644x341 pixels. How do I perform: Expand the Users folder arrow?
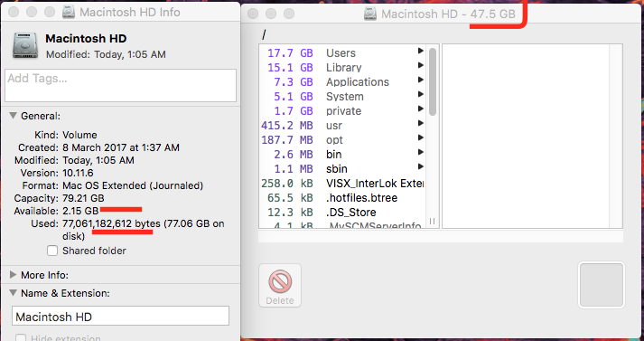(421, 51)
